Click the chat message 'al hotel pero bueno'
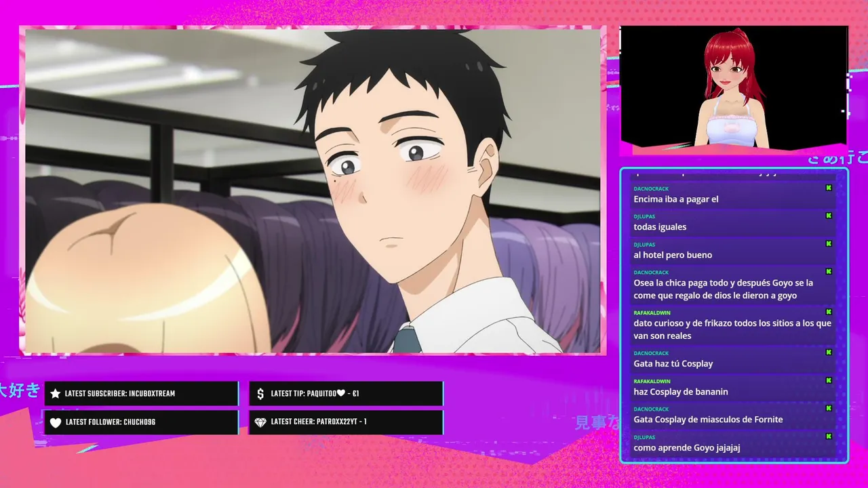Viewport: 868px width, 488px height. click(673, 255)
